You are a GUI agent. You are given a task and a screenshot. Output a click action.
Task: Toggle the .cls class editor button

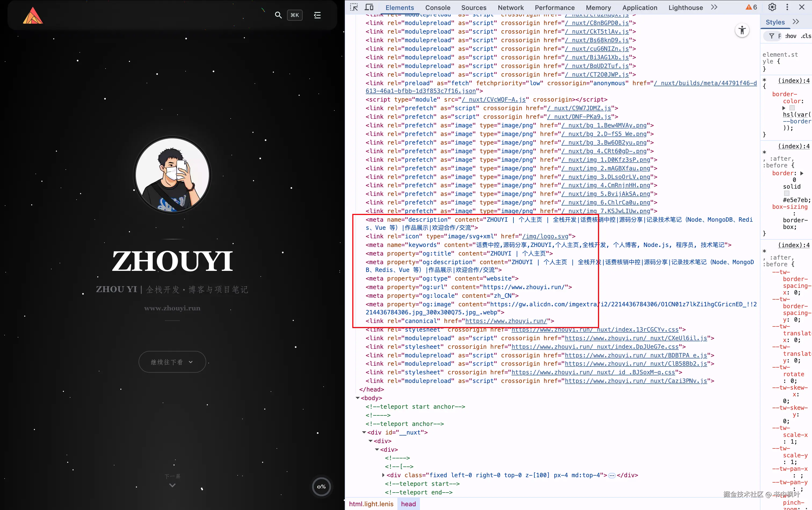[x=806, y=36]
